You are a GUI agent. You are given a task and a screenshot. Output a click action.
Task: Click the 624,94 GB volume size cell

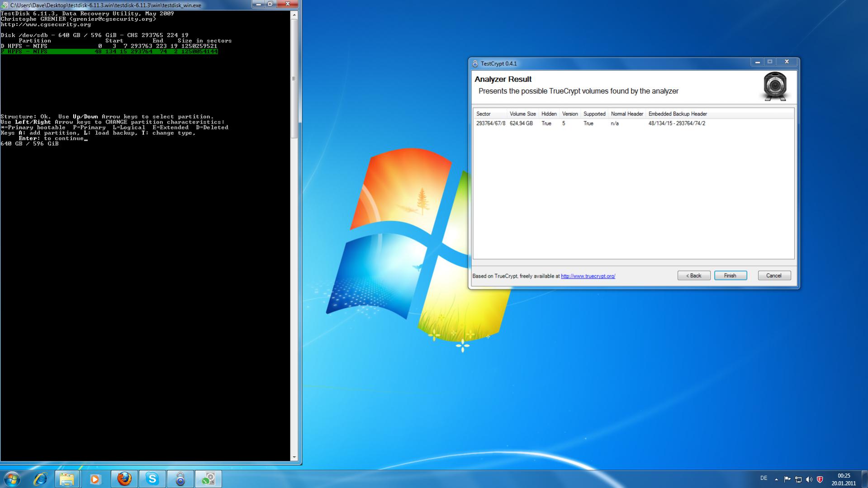tap(521, 123)
